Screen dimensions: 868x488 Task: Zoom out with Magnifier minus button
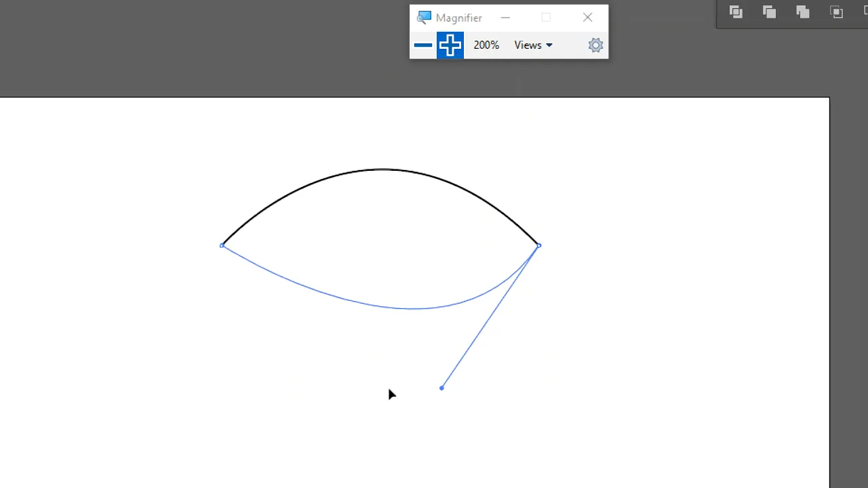(x=423, y=45)
